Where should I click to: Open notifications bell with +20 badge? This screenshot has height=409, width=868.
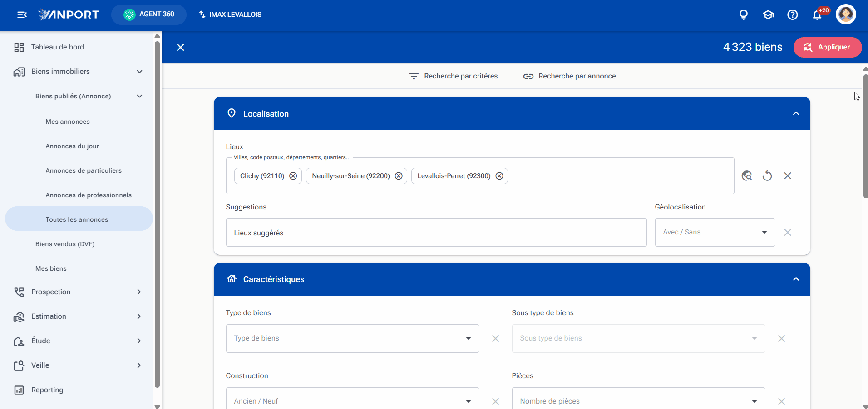[x=818, y=15]
